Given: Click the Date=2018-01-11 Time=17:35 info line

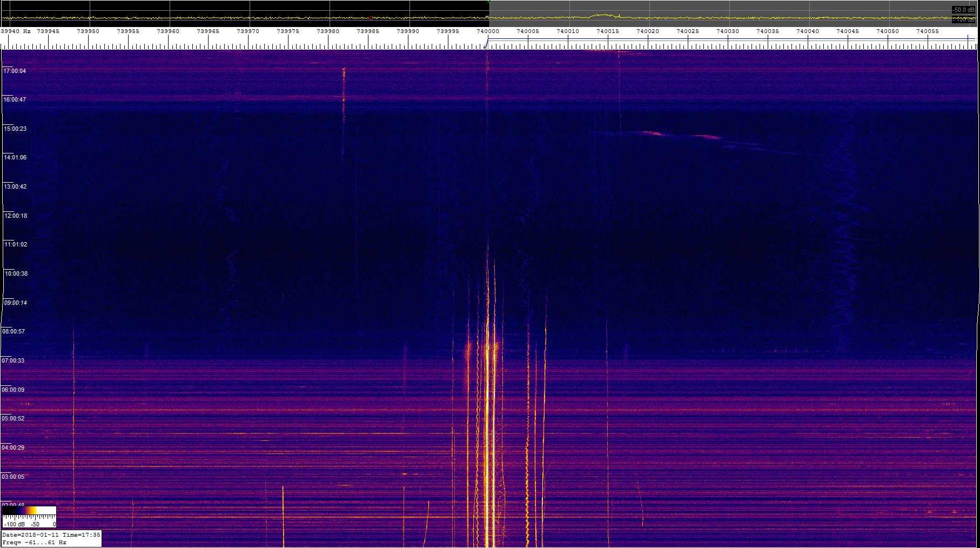Looking at the screenshot, I should [x=51, y=534].
